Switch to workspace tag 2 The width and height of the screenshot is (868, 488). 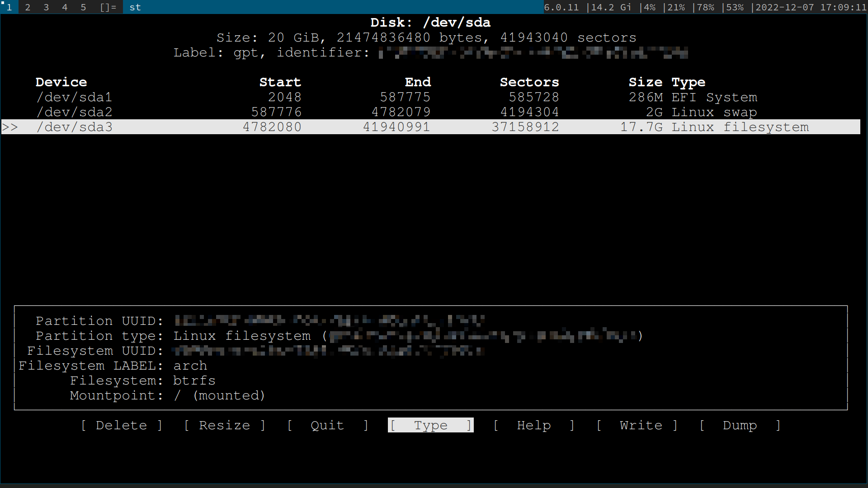pos(28,7)
